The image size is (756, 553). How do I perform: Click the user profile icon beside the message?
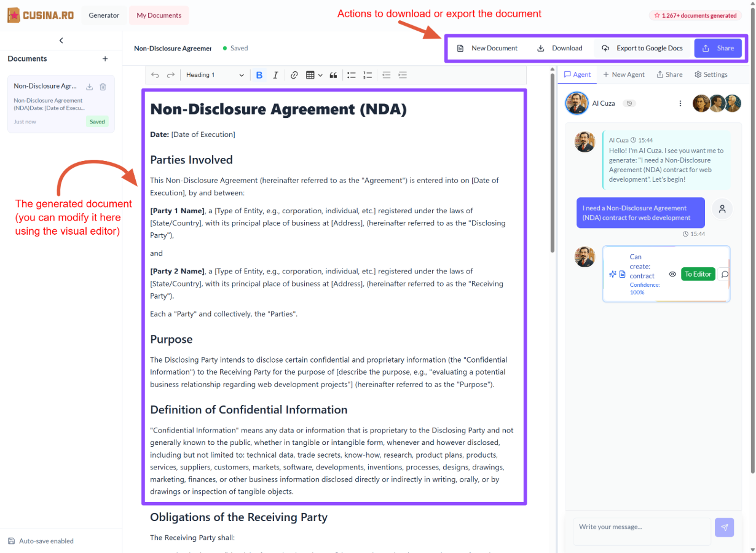click(722, 209)
